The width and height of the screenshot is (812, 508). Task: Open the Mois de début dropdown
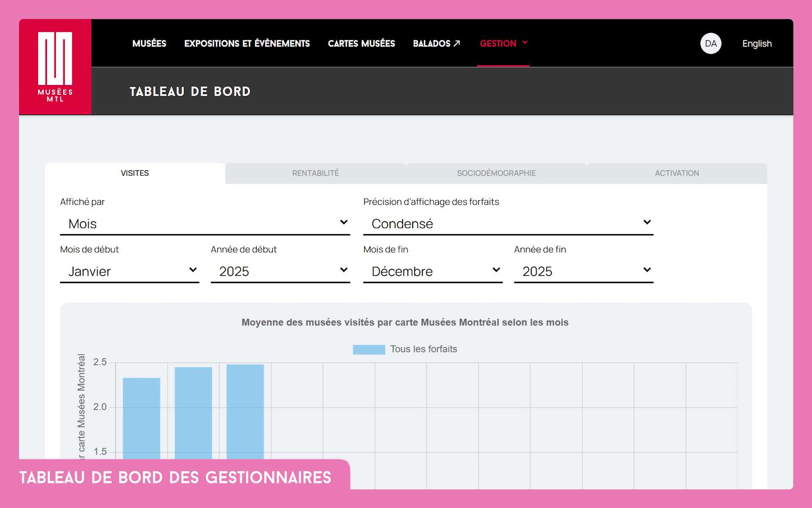point(129,271)
